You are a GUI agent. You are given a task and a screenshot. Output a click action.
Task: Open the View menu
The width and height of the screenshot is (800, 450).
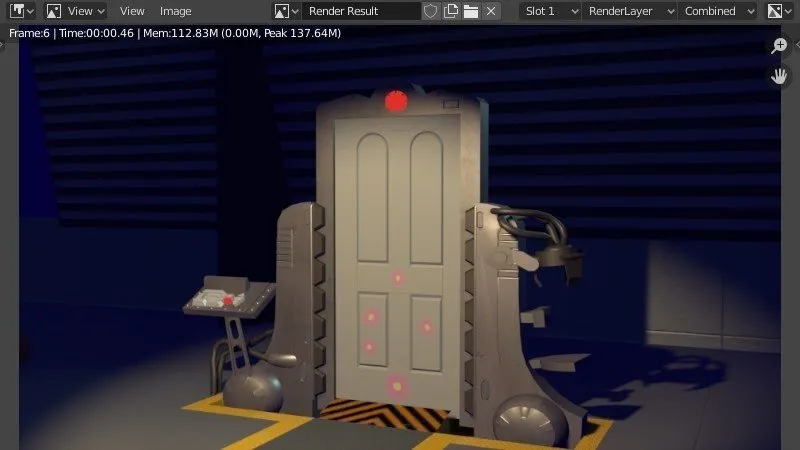[x=132, y=11]
